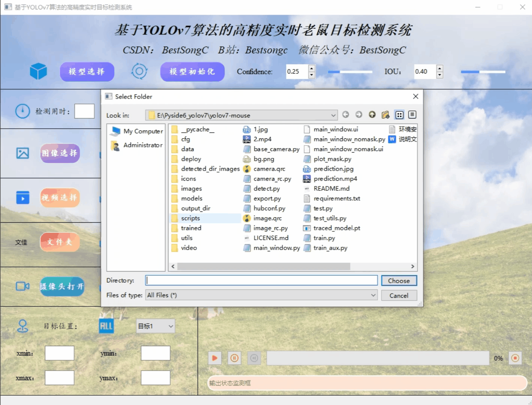Click the Create New Folder icon
This screenshot has height=405, width=532.
[386, 114]
